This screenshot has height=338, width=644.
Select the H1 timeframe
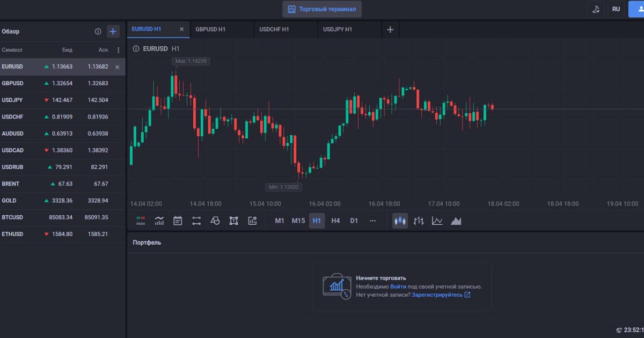(x=317, y=221)
